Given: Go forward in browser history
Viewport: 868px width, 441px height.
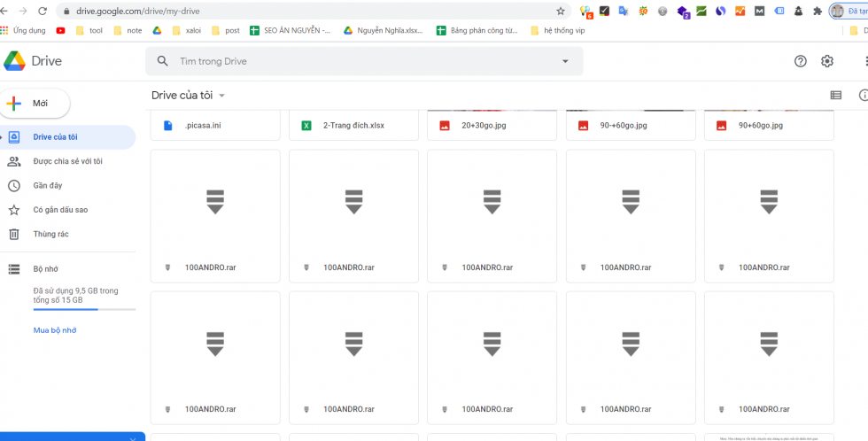Looking at the screenshot, I should point(23,11).
